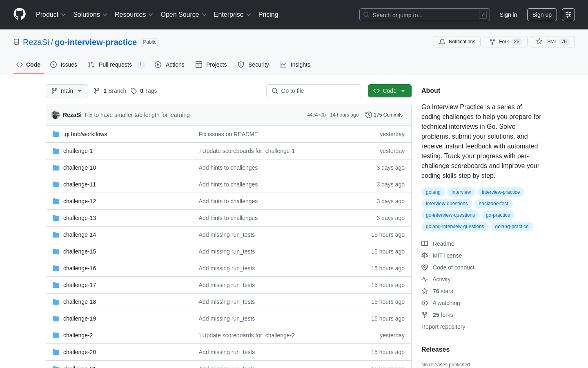Open the latest commit message about tab length
This screenshot has width=588, height=368.
137,115
